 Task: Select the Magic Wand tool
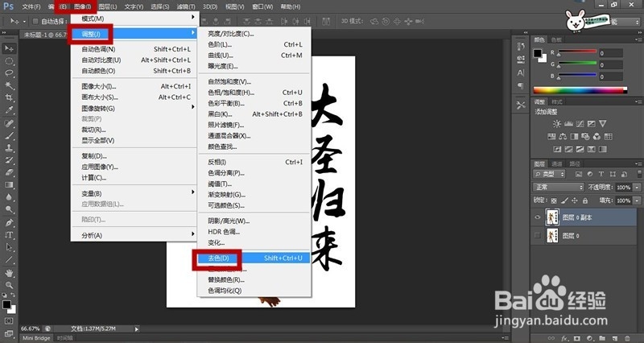[9, 86]
